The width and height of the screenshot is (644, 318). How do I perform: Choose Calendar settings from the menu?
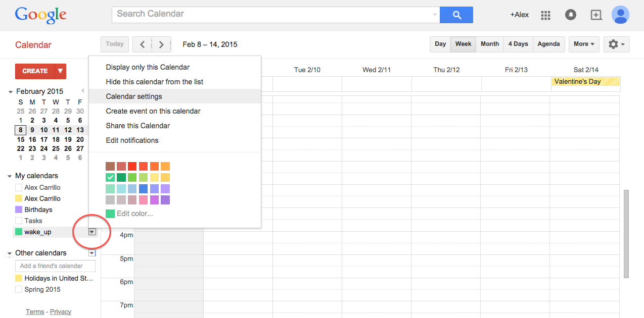pyautogui.click(x=134, y=96)
